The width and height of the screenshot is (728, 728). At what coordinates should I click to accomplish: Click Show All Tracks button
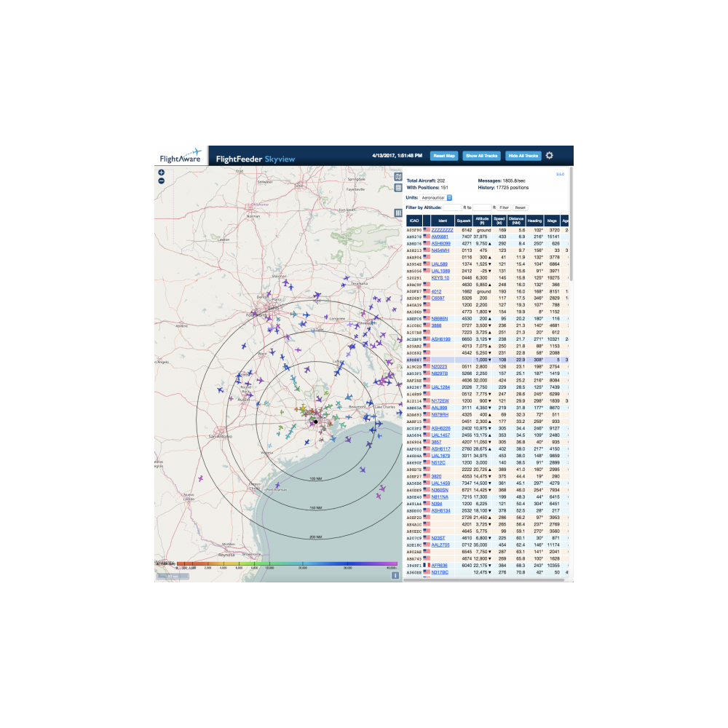click(x=482, y=156)
